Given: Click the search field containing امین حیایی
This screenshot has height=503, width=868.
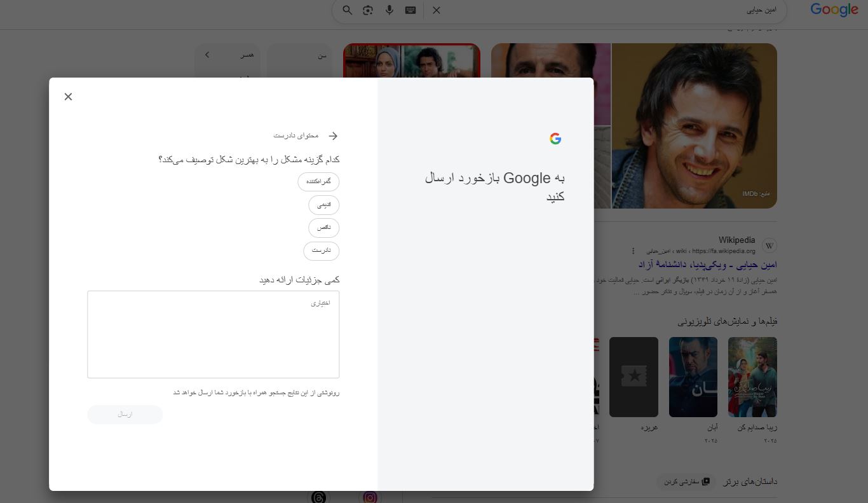Looking at the screenshot, I should coord(610,10).
